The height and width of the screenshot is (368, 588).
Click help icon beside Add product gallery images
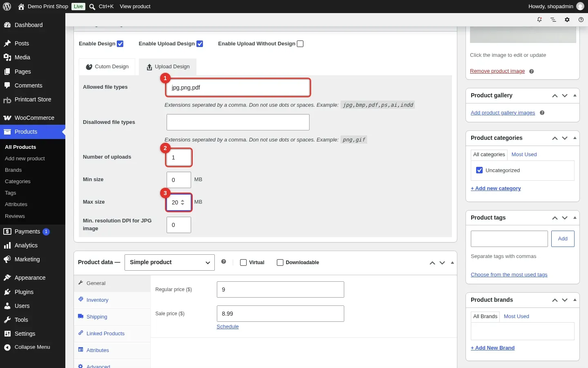pyautogui.click(x=542, y=113)
